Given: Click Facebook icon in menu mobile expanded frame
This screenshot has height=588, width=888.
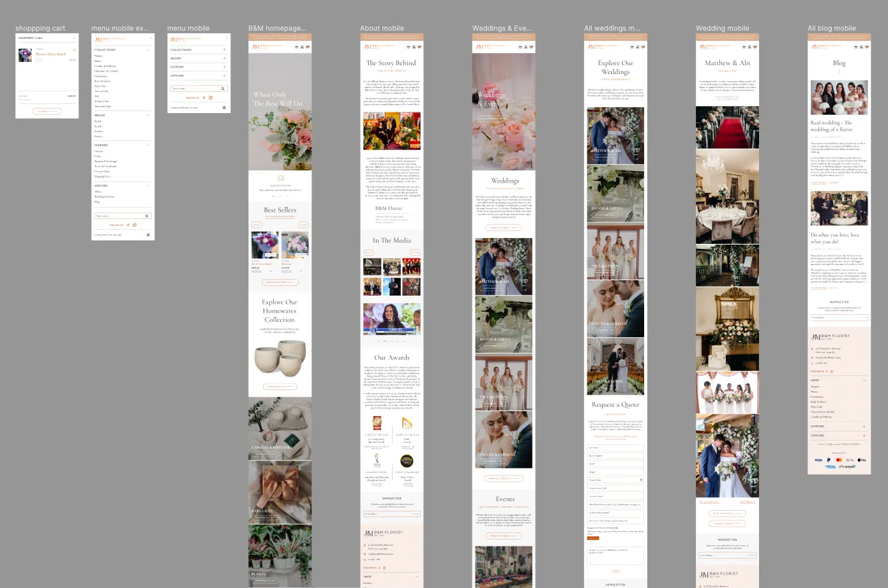Looking at the screenshot, I should (x=128, y=225).
